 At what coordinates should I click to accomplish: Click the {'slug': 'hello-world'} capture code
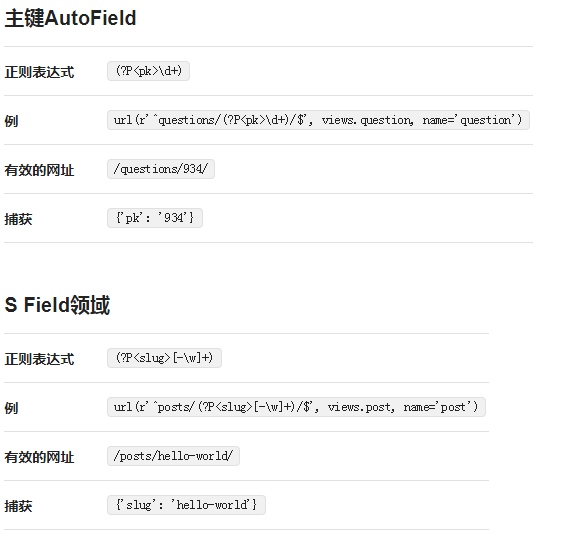coord(187,505)
